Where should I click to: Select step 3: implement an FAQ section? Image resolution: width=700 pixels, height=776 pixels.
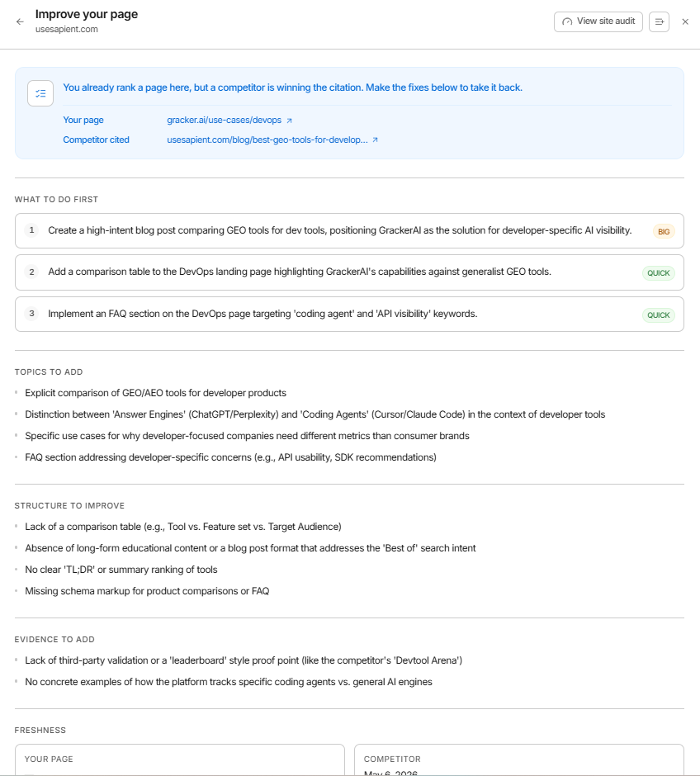point(349,315)
